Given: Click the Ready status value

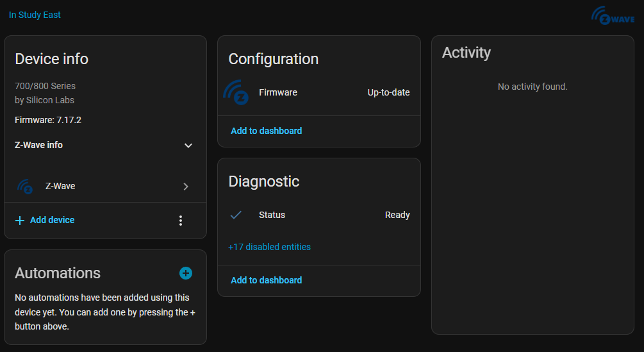Looking at the screenshot, I should pyautogui.click(x=397, y=215).
